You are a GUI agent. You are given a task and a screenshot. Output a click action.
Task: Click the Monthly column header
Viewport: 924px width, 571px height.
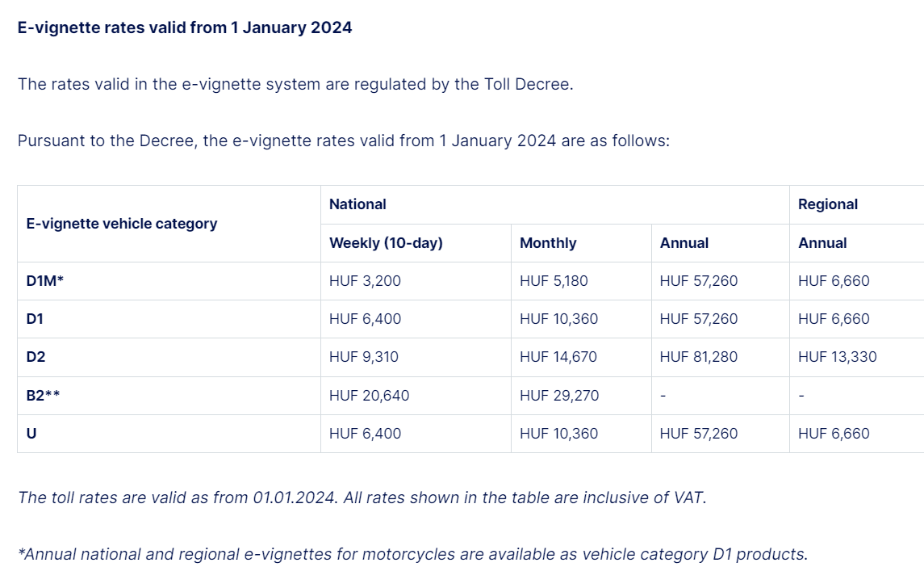coord(548,243)
